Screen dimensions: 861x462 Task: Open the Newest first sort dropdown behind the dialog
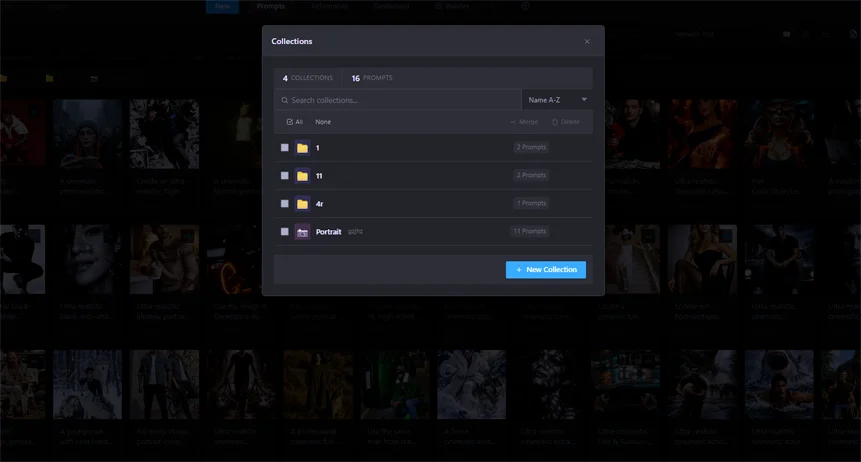tap(694, 34)
